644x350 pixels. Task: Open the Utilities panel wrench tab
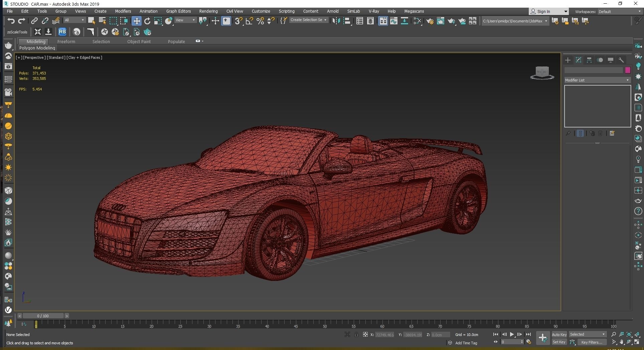[x=621, y=60]
